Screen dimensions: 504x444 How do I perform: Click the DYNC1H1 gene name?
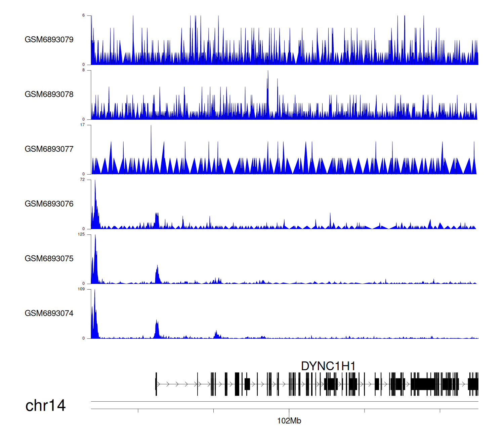(328, 366)
